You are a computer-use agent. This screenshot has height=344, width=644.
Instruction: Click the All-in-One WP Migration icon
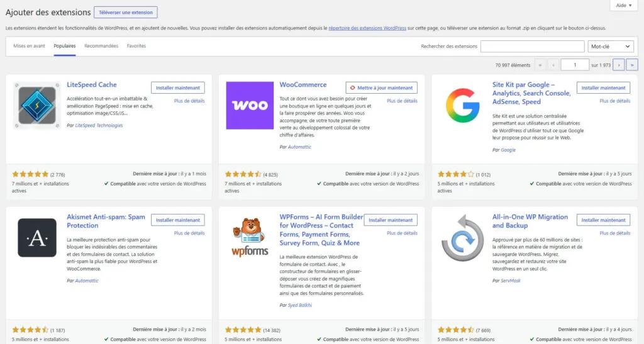point(462,238)
